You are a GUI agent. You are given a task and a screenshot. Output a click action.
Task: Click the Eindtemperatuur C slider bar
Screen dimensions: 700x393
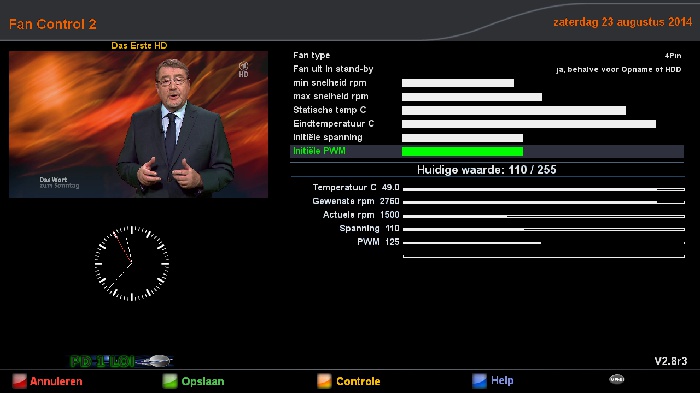(529, 124)
